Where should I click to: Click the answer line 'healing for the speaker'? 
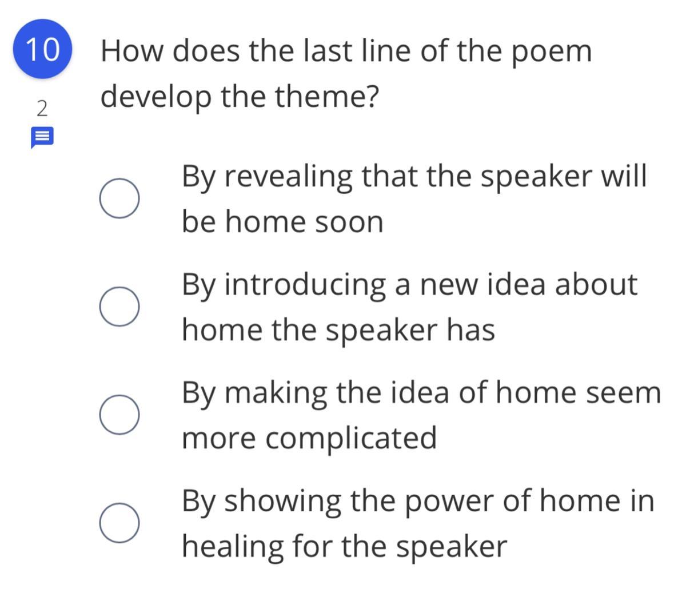point(344,547)
